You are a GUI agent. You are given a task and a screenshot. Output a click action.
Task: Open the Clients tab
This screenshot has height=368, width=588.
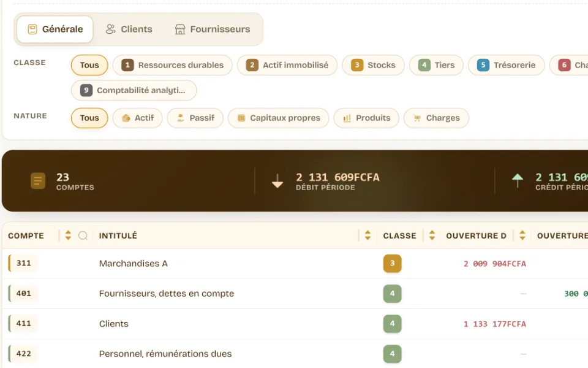click(129, 29)
